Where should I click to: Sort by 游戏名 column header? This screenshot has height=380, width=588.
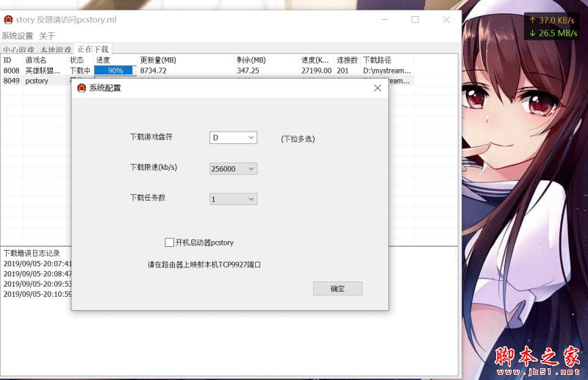[45, 60]
